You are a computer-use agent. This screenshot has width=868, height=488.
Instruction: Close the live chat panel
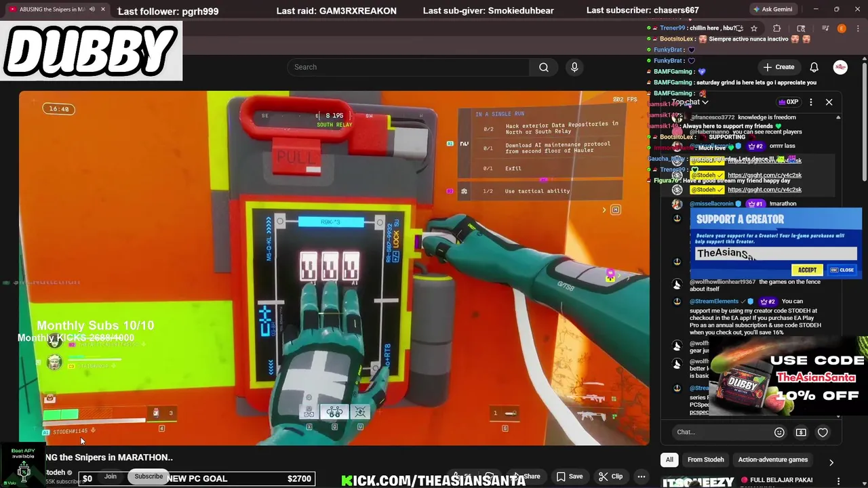(x=829, y=102)
